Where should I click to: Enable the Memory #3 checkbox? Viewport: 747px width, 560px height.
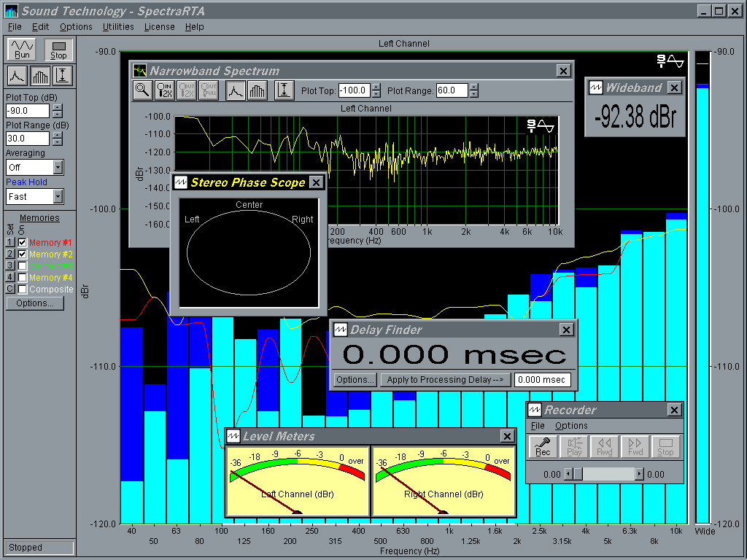click(x=22, y=265)
